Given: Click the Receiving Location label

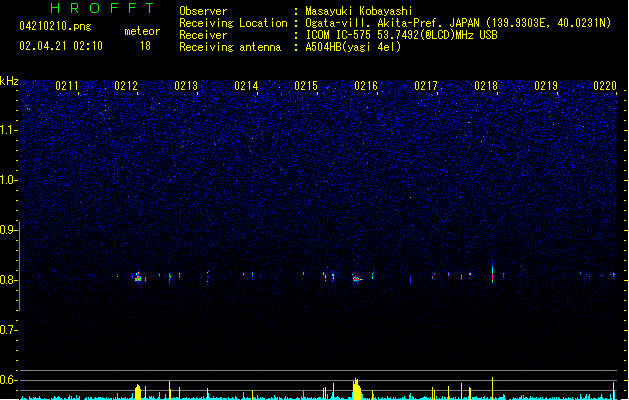Looking at the screenshot, I should [x=233, y=23].
